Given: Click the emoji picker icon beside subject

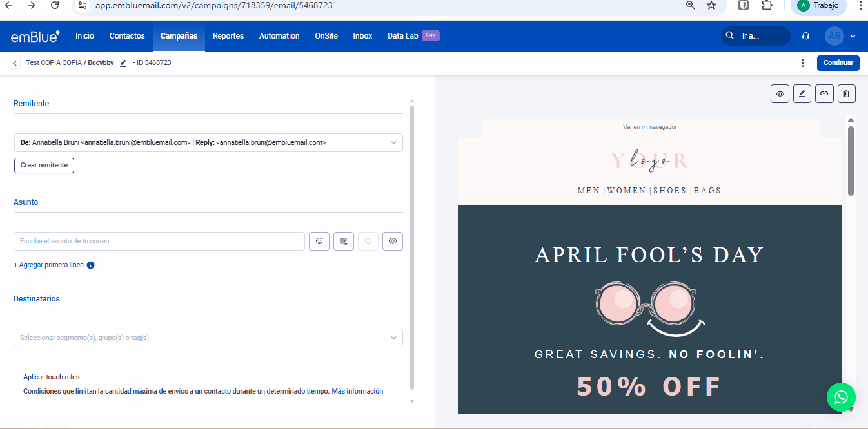Looking at the screenshot, I should click(x=319, y=242).
